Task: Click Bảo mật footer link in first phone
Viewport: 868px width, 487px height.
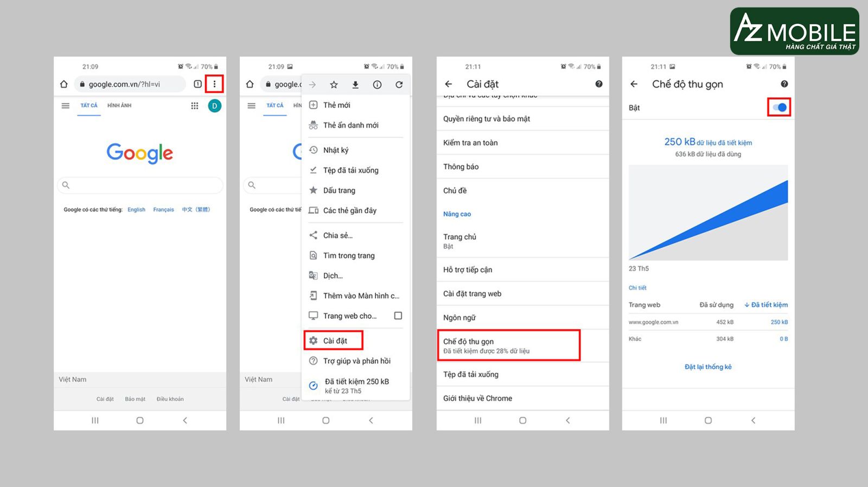Action: coord(135,399)
